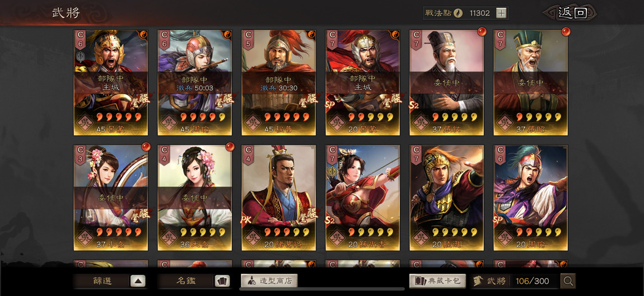
Task: Choose the SP 呂蒙 level 20 card
Action: coord(363,82)
